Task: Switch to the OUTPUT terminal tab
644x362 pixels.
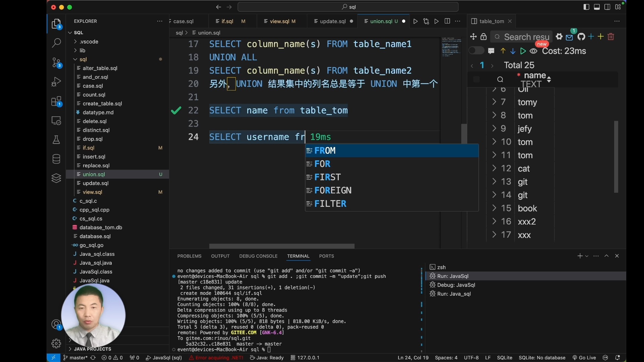Action: click(x=220, y=255)
